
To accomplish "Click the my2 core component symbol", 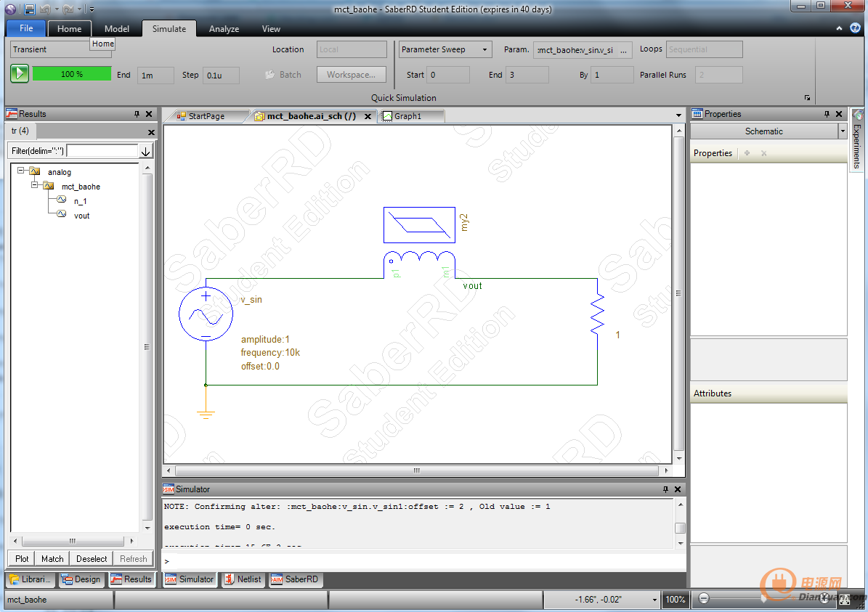I will pos(419,224).
